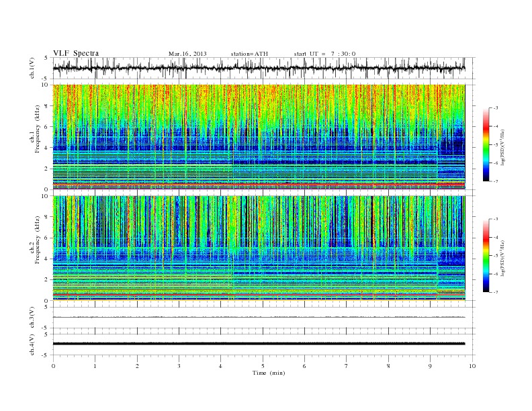Image resolution: width=532 pixels, height=411 pixels.
Task: Click the time axis tick label "0"
Action: click(53, 366)
